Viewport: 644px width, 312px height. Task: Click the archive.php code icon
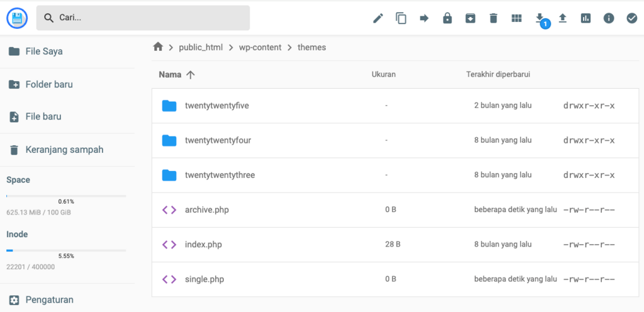169,209
